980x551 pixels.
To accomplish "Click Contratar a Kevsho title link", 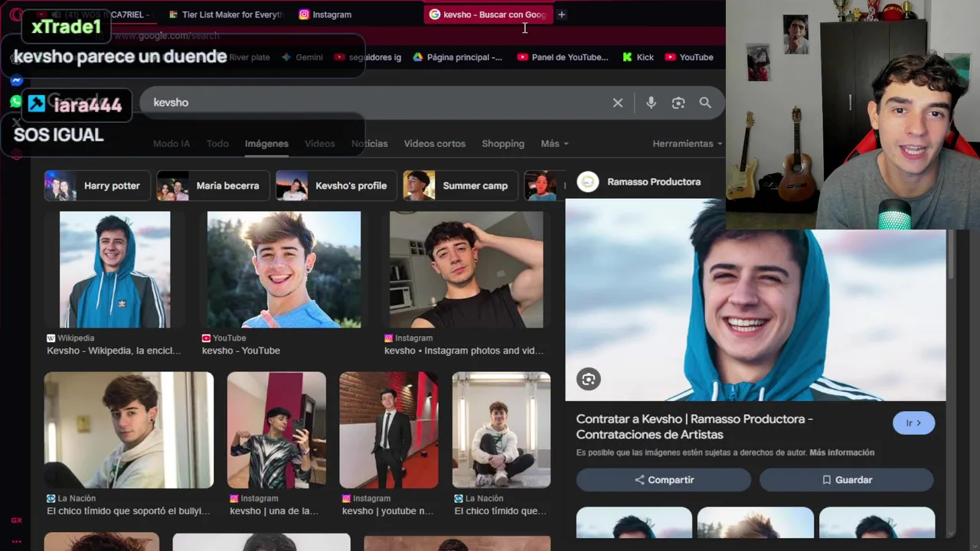I will pyautogui.click(x=694, y=427).
